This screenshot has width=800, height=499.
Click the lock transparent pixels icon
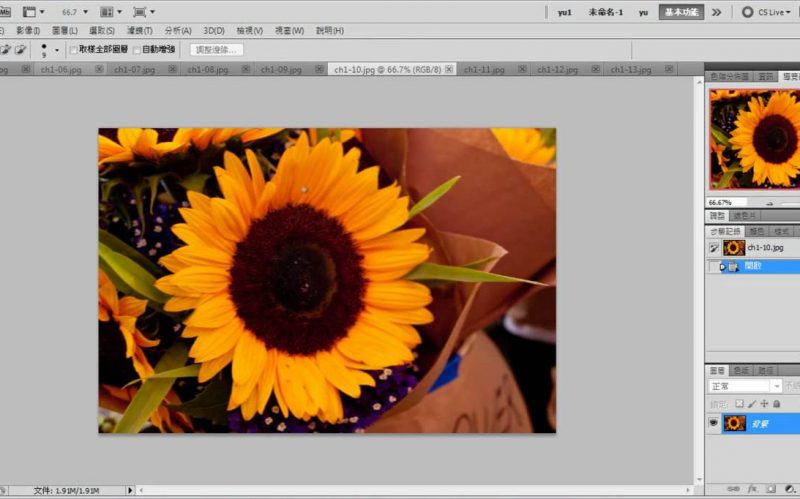(738, 404)
